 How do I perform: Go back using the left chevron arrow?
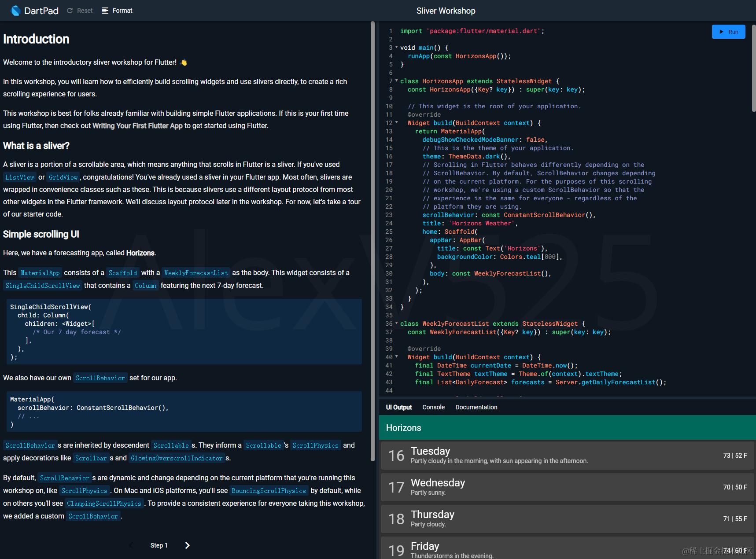[131, 545]
